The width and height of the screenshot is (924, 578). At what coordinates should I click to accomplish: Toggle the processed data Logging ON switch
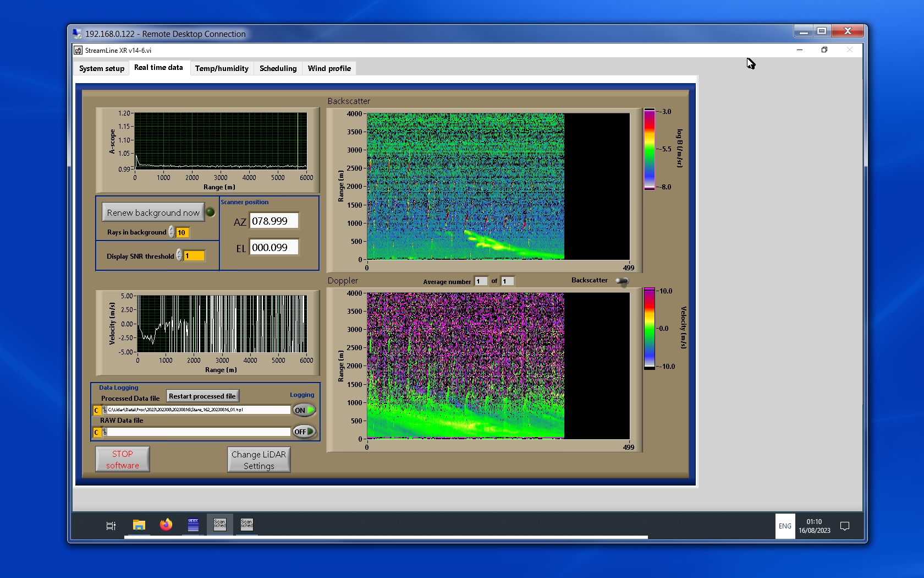pyautogui.click(x=304, y=410)
